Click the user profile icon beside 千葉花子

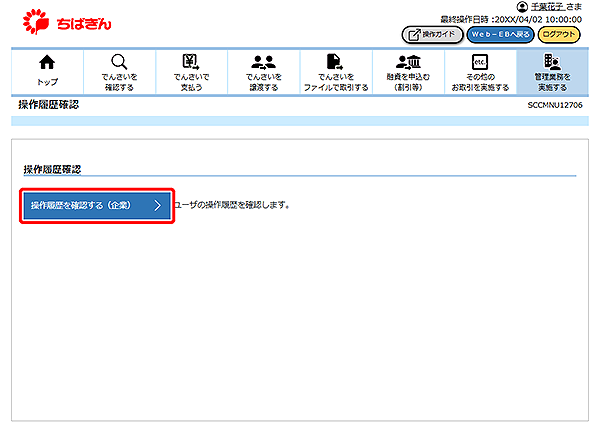[521, 7]
